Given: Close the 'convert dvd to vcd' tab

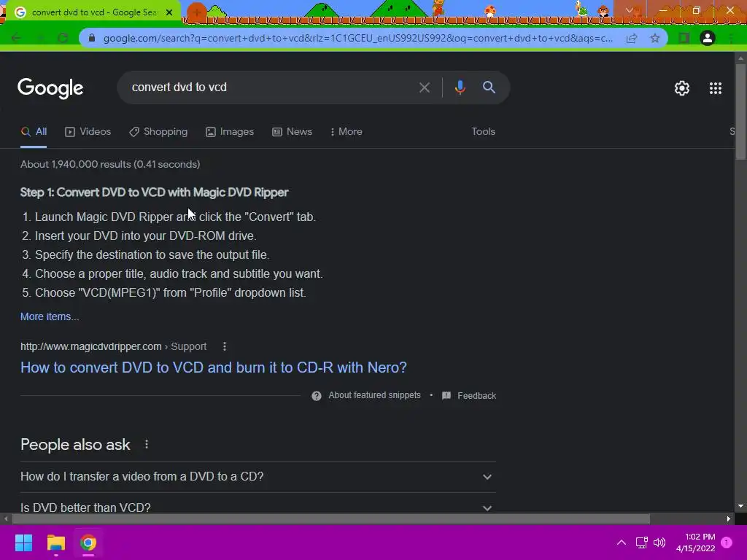Looking at the screenshot, I should pyautogui.click(x=169, y=12).
